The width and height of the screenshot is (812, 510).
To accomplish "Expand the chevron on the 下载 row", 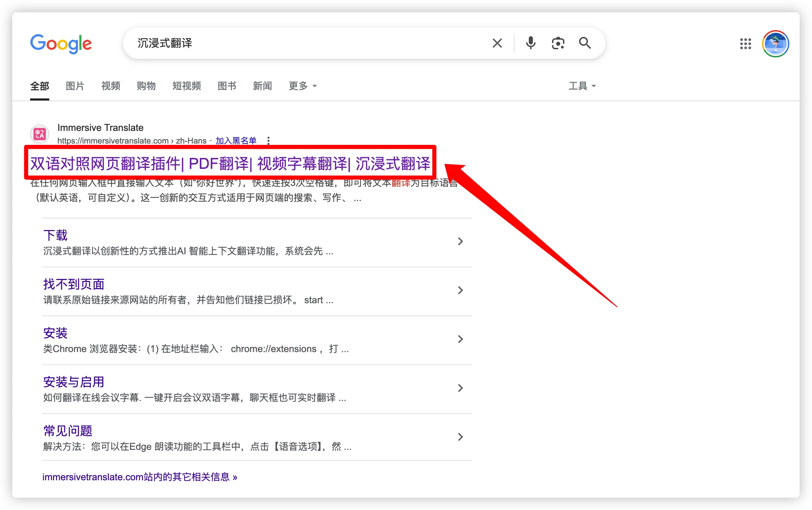I will 460,241.
